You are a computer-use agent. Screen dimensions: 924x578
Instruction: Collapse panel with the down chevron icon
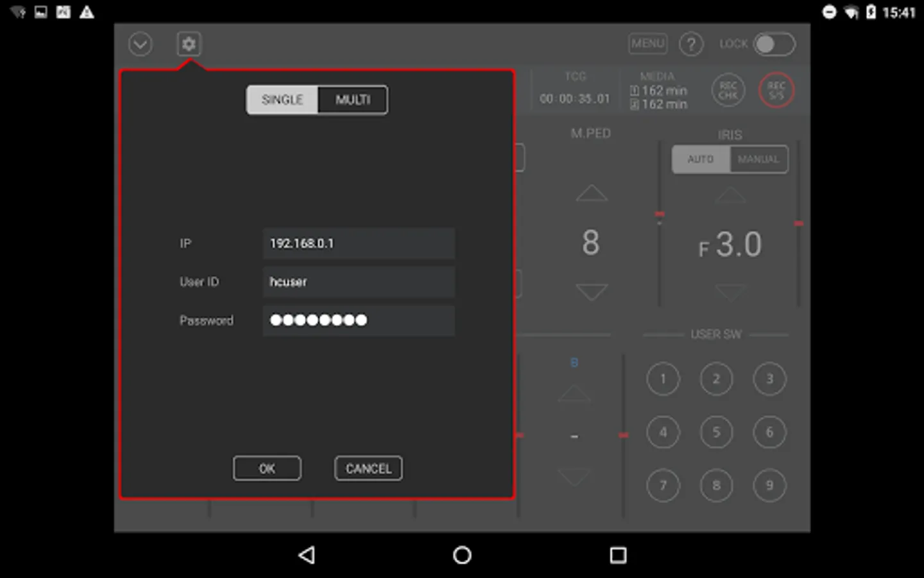tap(140, 44)
